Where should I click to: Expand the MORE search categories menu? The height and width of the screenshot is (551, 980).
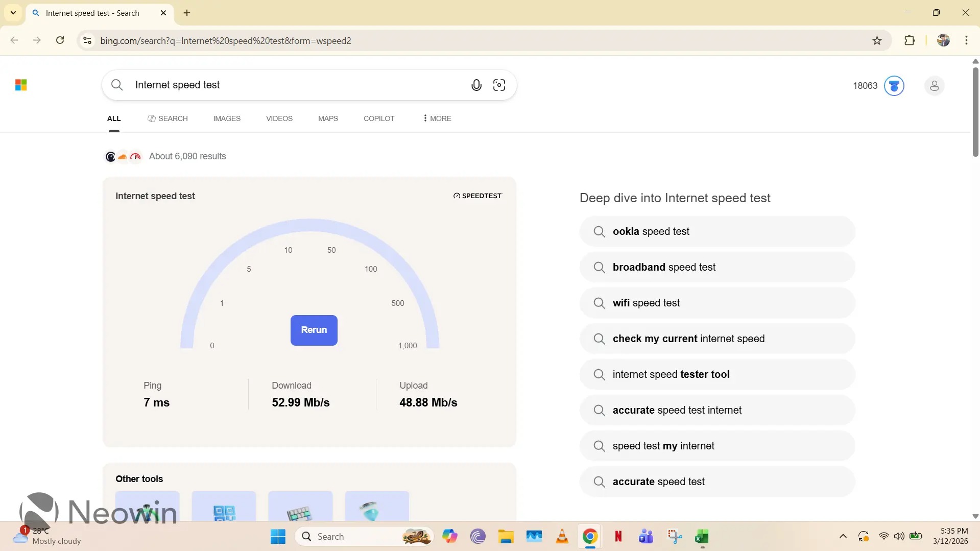click(x=437, y=118)
